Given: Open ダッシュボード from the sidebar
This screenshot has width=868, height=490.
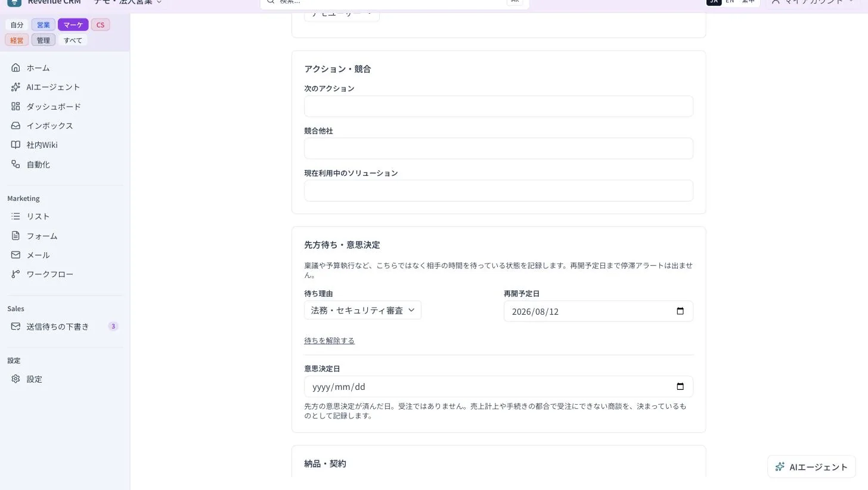Looking at the screenshot, I should coord(64,106).
